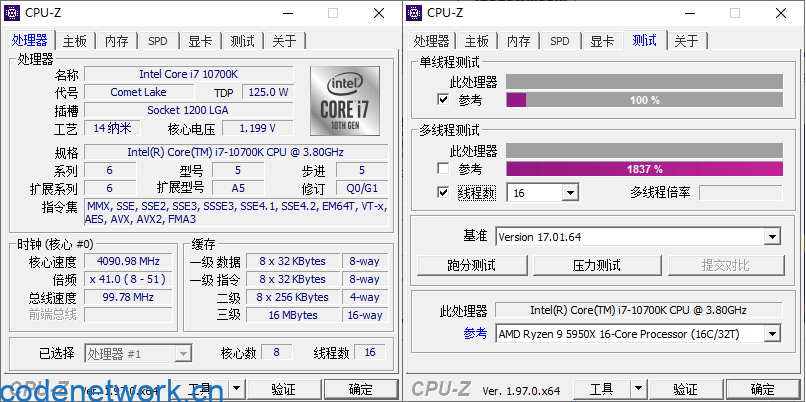Switch to 主板 tab in right window
The height and width of the screenshot is (402, 806).
[477, 41]
